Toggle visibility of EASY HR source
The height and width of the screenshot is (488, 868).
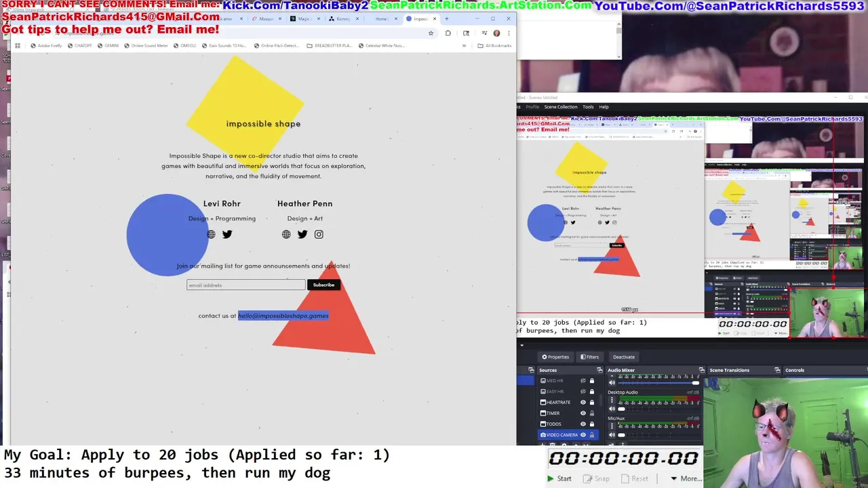[583, 392]
